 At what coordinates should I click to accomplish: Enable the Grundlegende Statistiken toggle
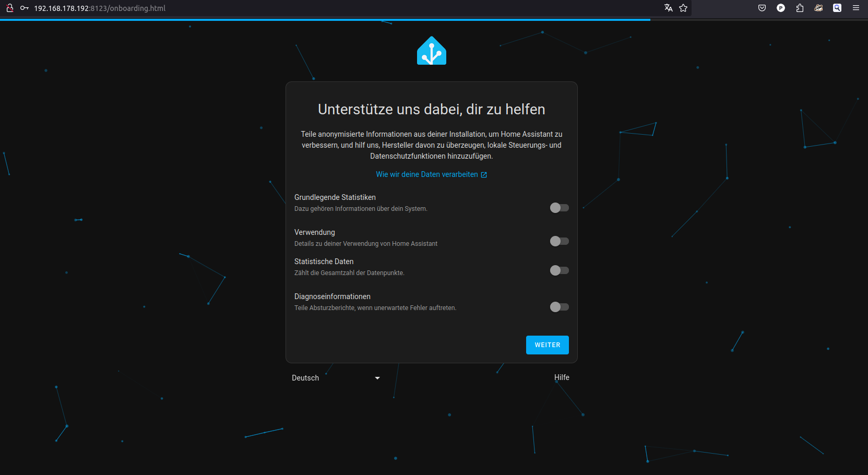pyautogui.click(x=559, y=208)
